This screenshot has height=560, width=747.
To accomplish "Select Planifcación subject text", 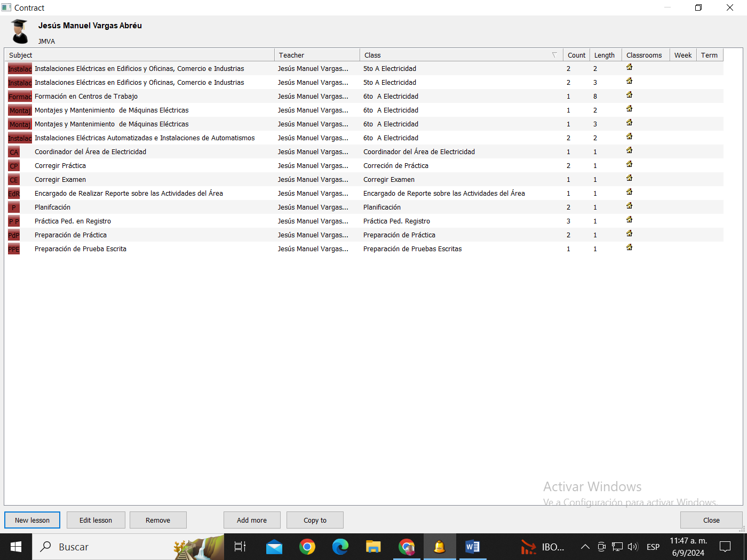I will 52,207.
